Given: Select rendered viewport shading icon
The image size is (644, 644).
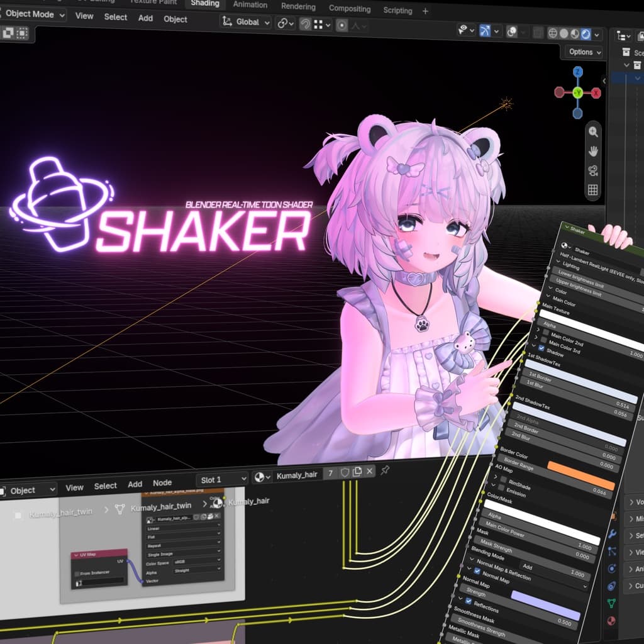Looking at the screenshot, I should point(586,34).
